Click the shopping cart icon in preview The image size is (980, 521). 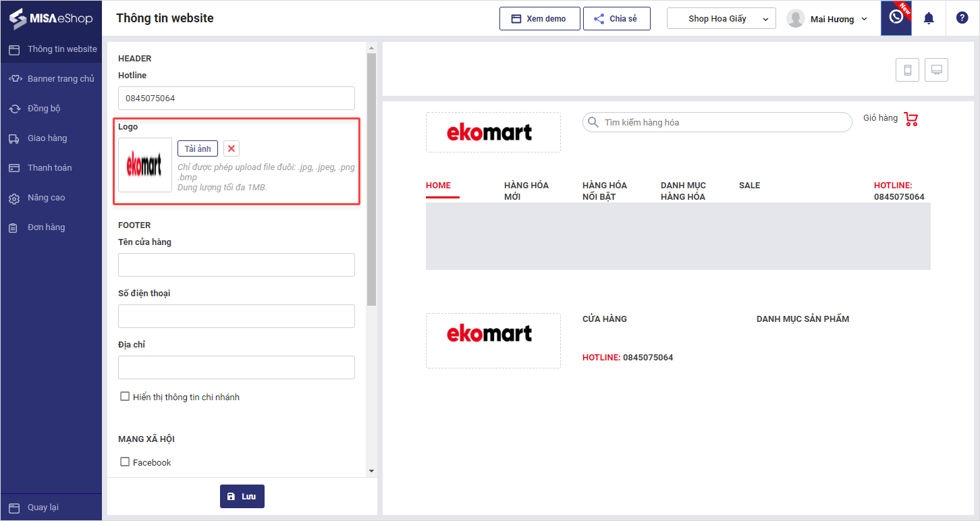911,119
